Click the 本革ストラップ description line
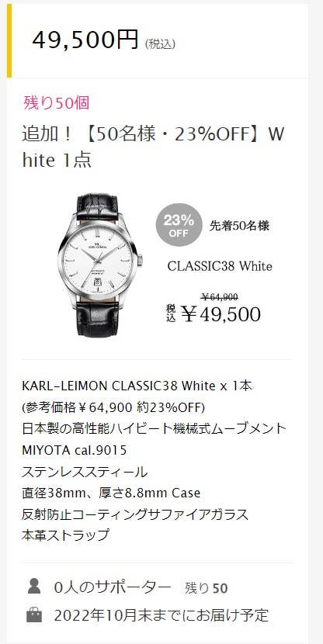Screen dimensions: 323x644 [66, 535]
